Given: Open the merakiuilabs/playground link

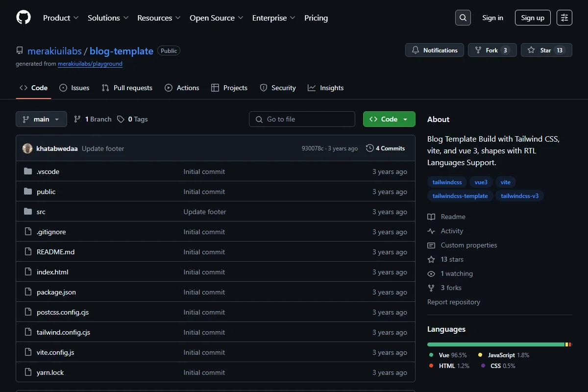Looking at the screenshot, I should pos(90,64).
